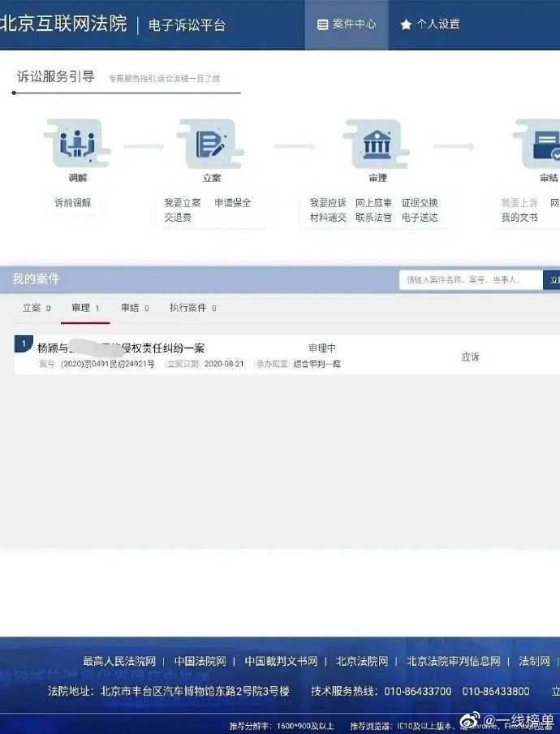Click the filing date 2020-08-21

pyautogui.click(x=224, y=364)
